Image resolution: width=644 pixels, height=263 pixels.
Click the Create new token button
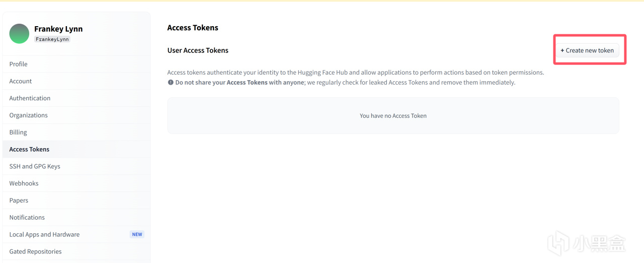point(587,50)
